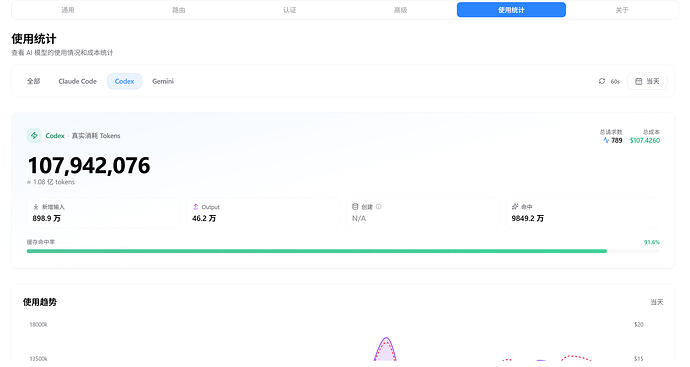Switch to the 通用 settings tab
Image resolution: width=690 pixels, height=367 pixels.
click(68, 10)
